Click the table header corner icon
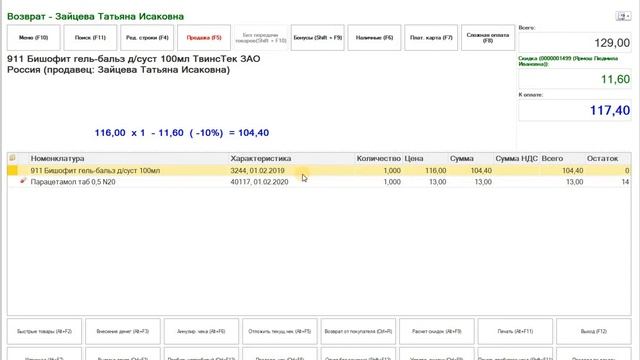This screenshot has height=360, width=640. tap(12, 158)
